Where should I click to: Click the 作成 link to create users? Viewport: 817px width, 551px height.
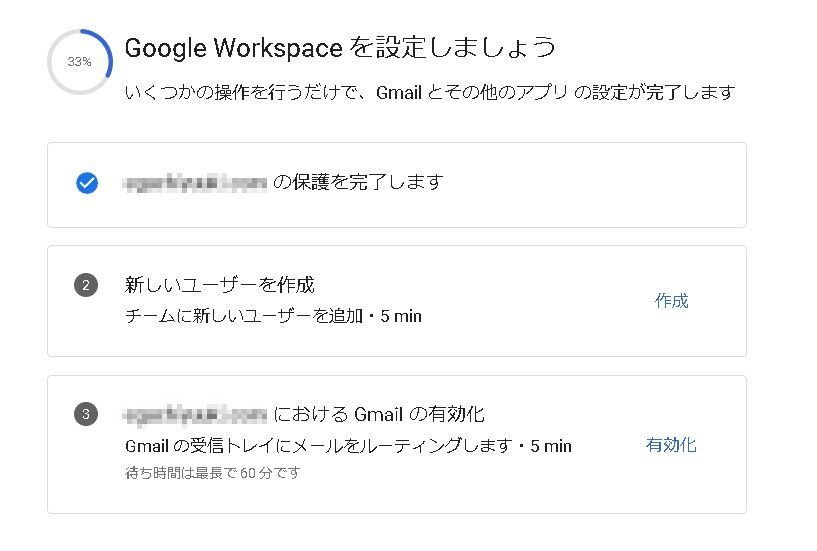[671, 301]
